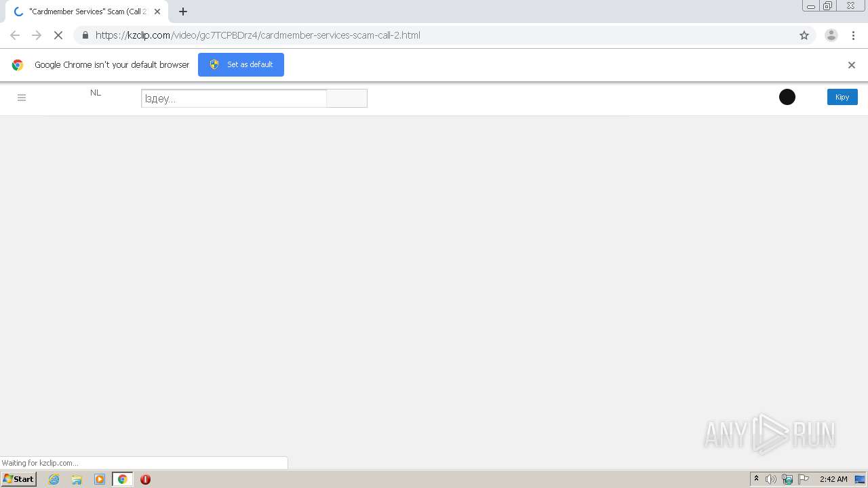
Task: Open the red Opera taskbar icon
Action: tap(145, 479)
